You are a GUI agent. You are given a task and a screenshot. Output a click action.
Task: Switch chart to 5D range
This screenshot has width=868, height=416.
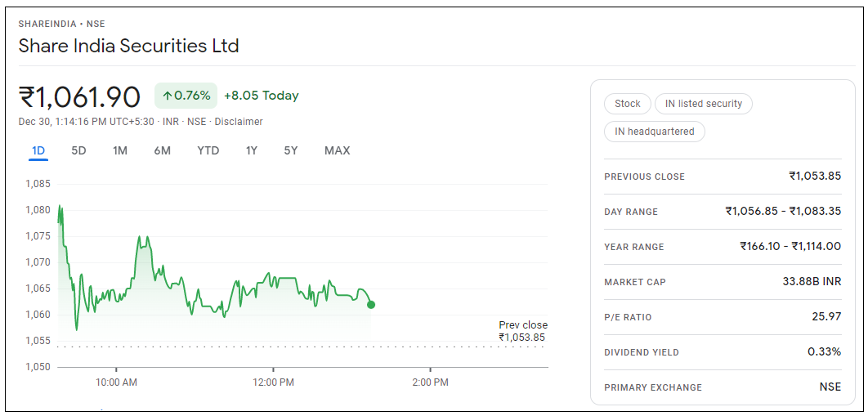click(78, 150)
